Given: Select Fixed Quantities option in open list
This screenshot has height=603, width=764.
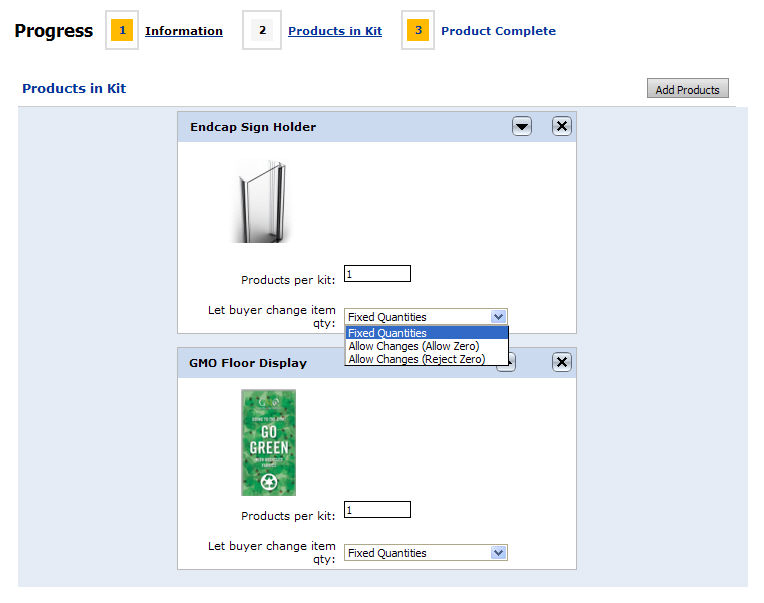Looking at the screenshot, I should point(426,333).
